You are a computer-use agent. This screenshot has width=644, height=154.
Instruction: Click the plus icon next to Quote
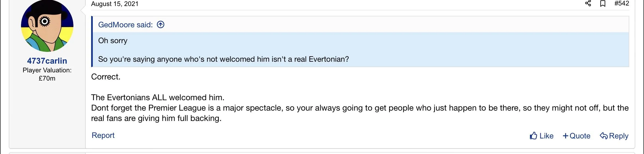click(x=565, y=136)
